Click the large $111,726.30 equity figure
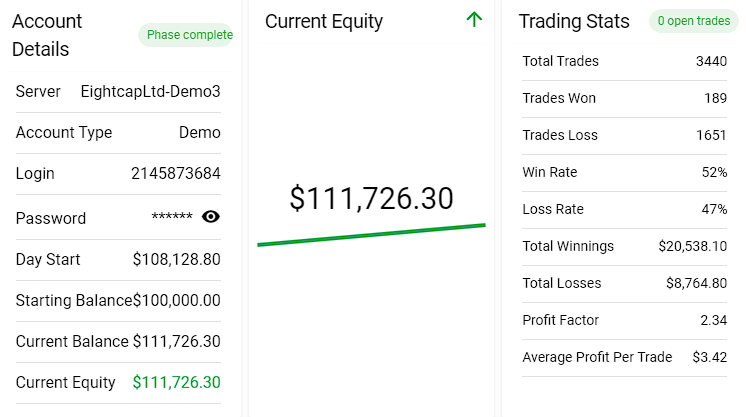Image resolution: width=746 pixels, height=417 pixels. point(371,198)
